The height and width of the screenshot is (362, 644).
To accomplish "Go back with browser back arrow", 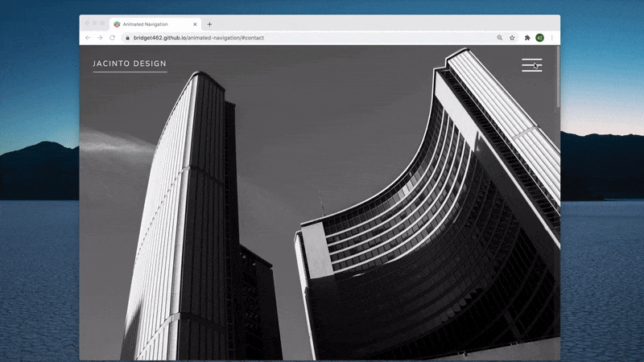I will 88,38.
